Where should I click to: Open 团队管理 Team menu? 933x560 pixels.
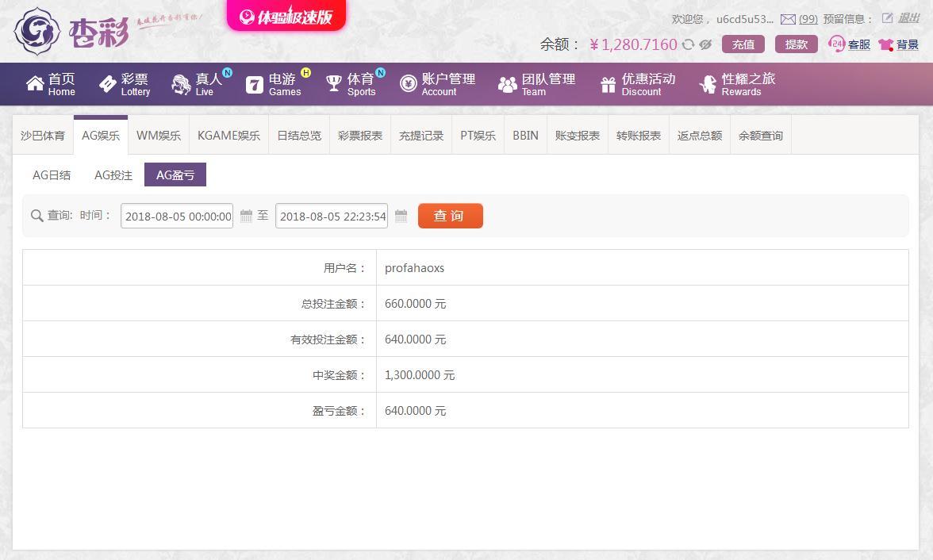click(x=536, y=85)
